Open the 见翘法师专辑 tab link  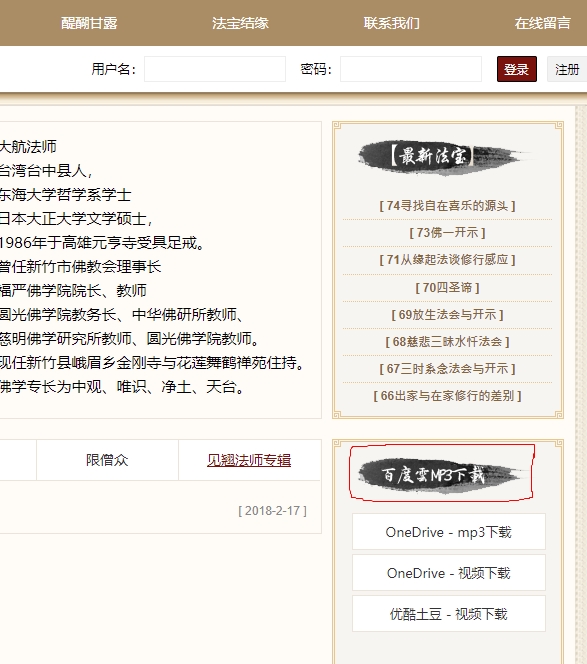click(249, 460)
